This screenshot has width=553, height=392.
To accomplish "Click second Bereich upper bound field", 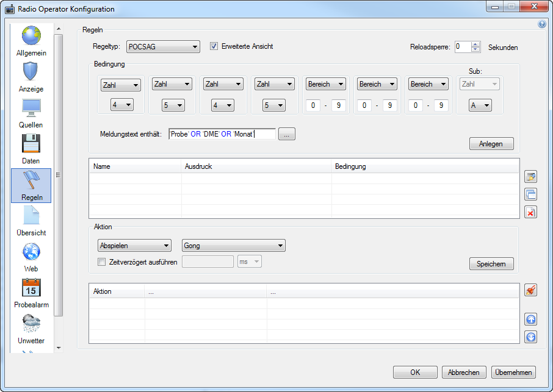I will pyautogui.click(x=389, y=105).
